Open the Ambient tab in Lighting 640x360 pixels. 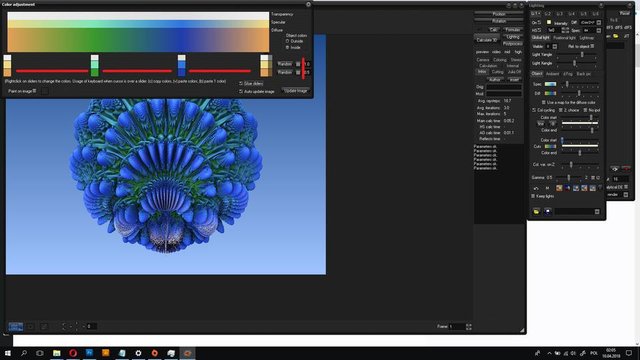pyautogui.click(x=552, y=74)
